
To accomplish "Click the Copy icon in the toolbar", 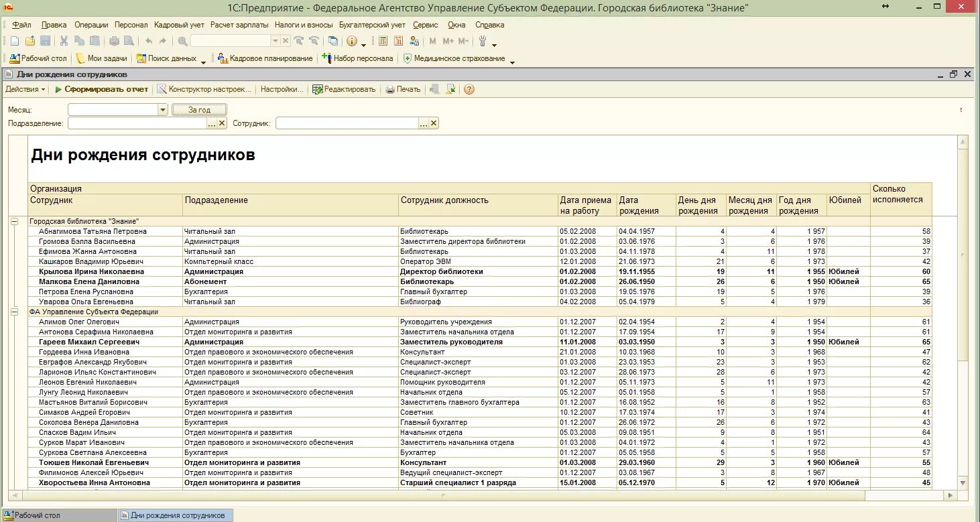I will tap(80, 41).
